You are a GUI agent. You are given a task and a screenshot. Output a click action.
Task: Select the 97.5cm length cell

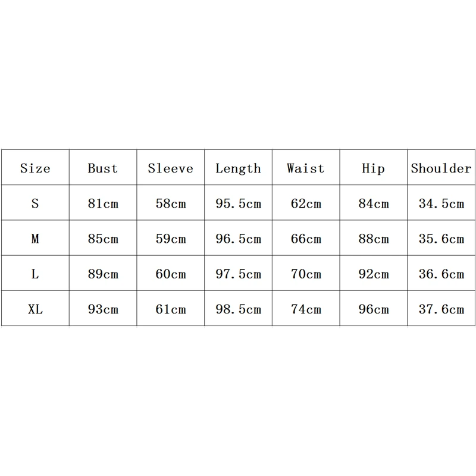point(238,274)
